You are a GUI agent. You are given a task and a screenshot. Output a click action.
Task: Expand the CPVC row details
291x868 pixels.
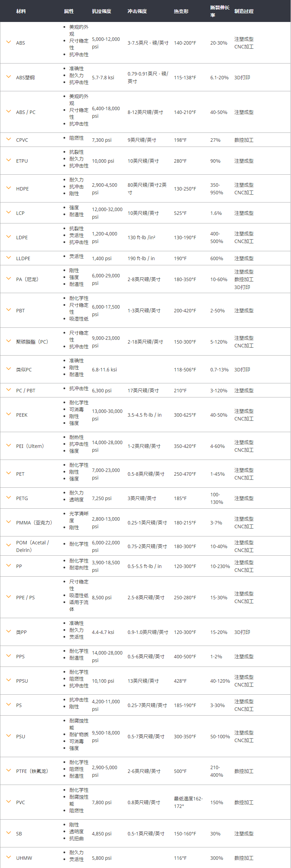[x=9, y=139]
